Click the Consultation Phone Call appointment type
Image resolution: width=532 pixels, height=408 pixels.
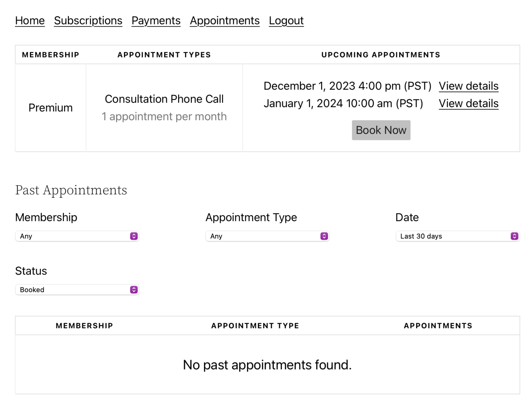click(x=164, y=99)
